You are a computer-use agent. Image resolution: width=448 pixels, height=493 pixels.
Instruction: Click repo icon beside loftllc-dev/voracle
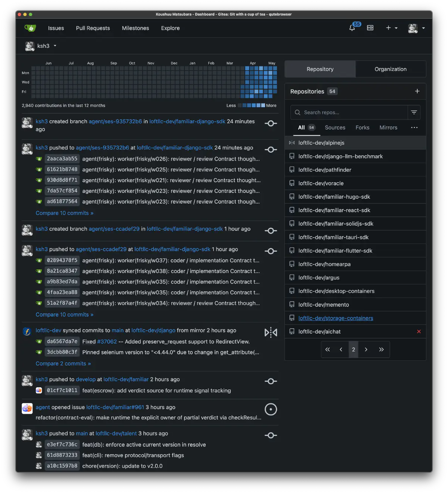[x=292, y=183]
